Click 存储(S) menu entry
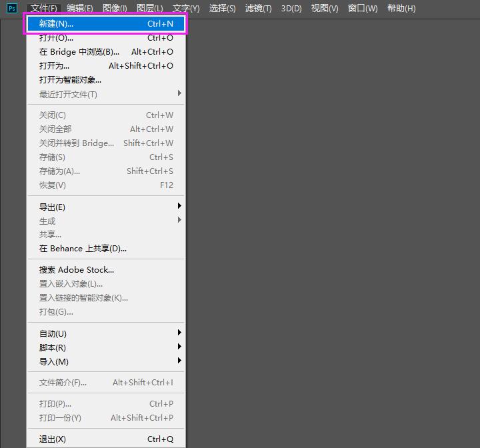The image size is (480, 448). (x=106, y=157)
